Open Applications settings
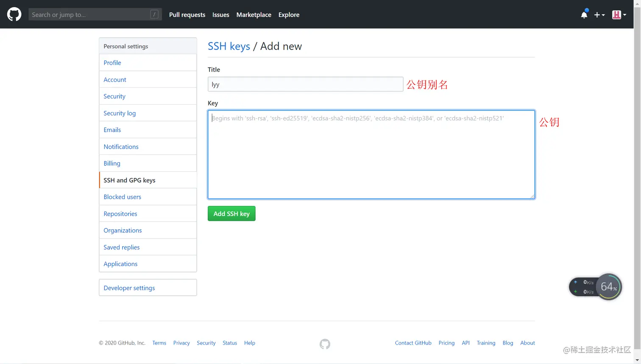The image size is (641, 364). coord(148,264)
